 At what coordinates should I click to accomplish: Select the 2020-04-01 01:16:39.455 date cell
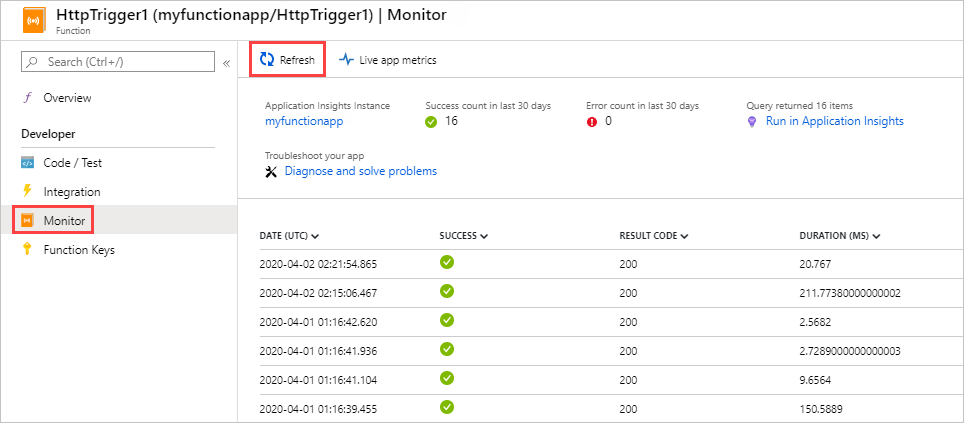[x=318, y=409]
